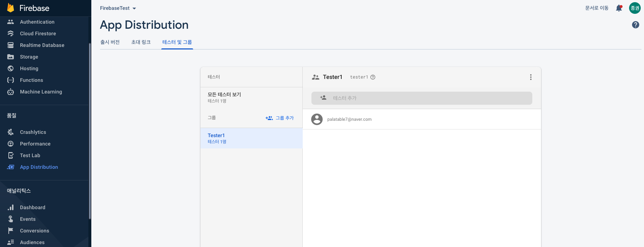The image size is (644, 247).
Task: Open Events under 애널리틱스
Action: (28, 219)
